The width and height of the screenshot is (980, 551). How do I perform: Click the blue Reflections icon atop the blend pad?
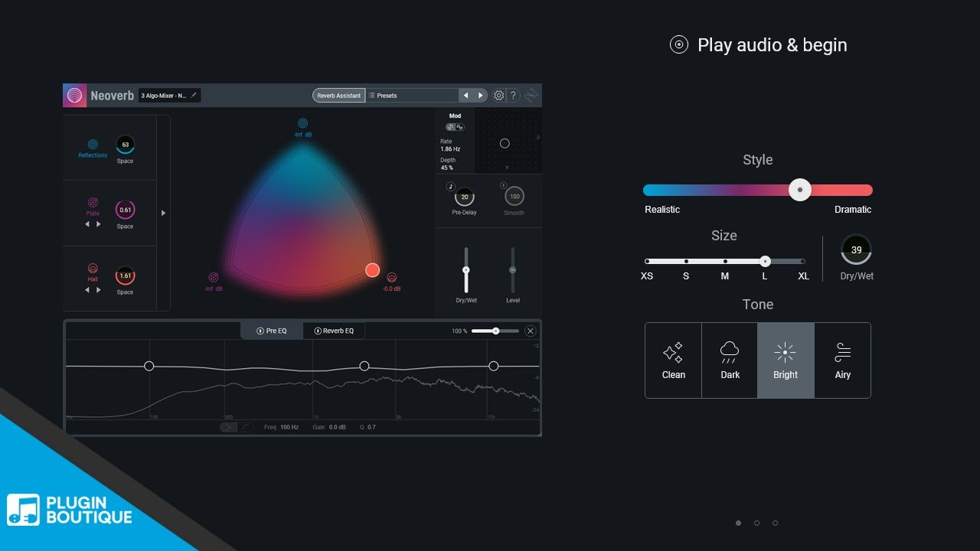pyautogui.click(x=303, y=123)
